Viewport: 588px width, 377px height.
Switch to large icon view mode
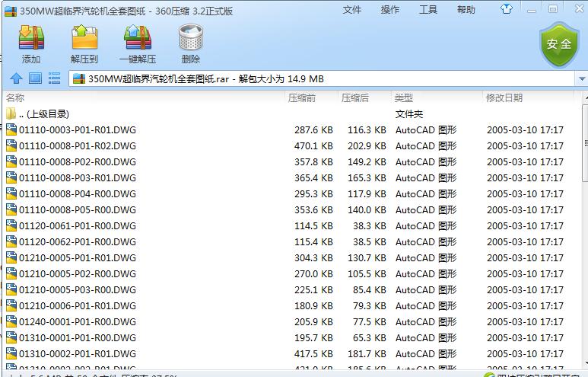(35, 78)
